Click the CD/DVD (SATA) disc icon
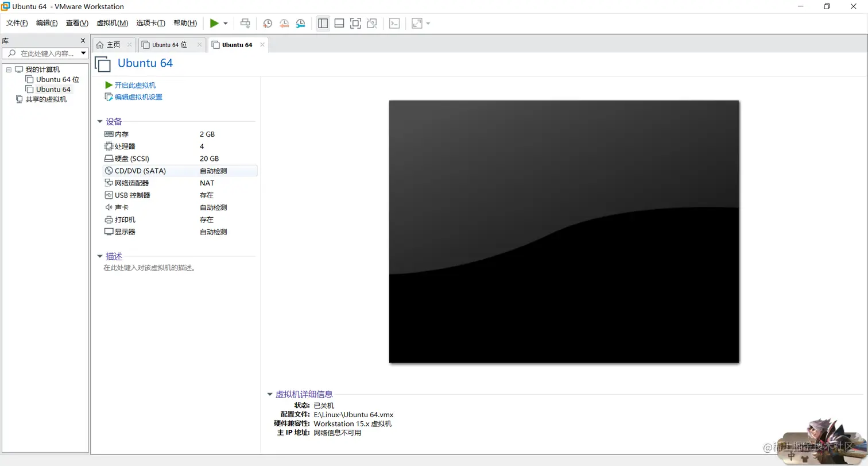This screenshot has width=868, height=466. (x=109, y=171)
